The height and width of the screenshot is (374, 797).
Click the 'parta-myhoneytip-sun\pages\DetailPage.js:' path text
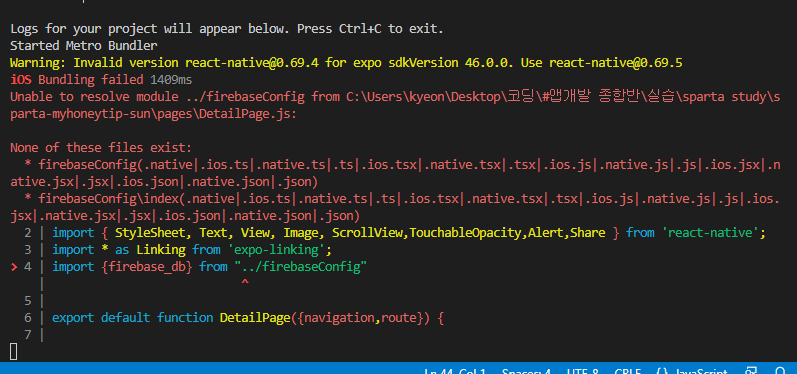pyautogui.click(x=154, y=114)
